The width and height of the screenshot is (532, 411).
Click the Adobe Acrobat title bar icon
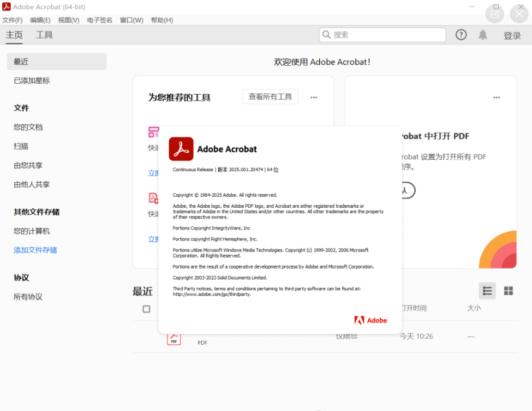[7, 7]
